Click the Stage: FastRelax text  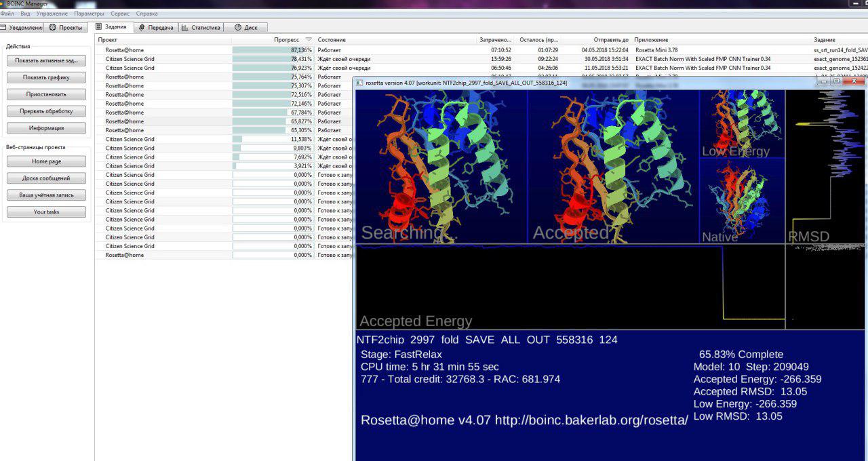click(401, 355)
